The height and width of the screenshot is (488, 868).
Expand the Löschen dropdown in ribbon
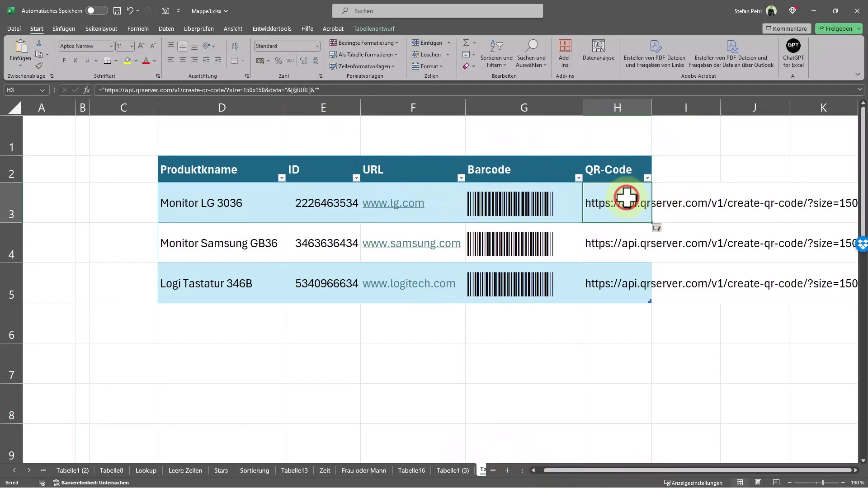pyautogui.click(x=447, y=54)
